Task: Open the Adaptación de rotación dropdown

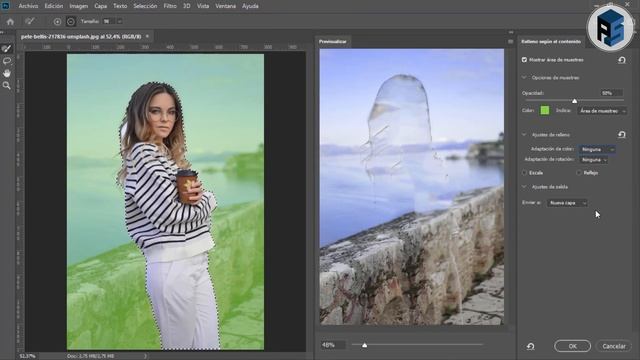Action: (594, 160)
